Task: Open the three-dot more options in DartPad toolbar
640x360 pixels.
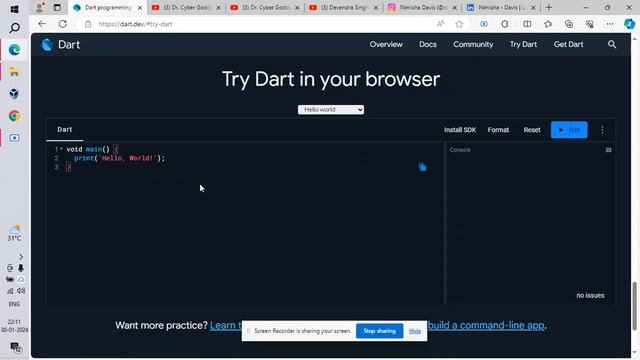Action: tap(602, 130)
